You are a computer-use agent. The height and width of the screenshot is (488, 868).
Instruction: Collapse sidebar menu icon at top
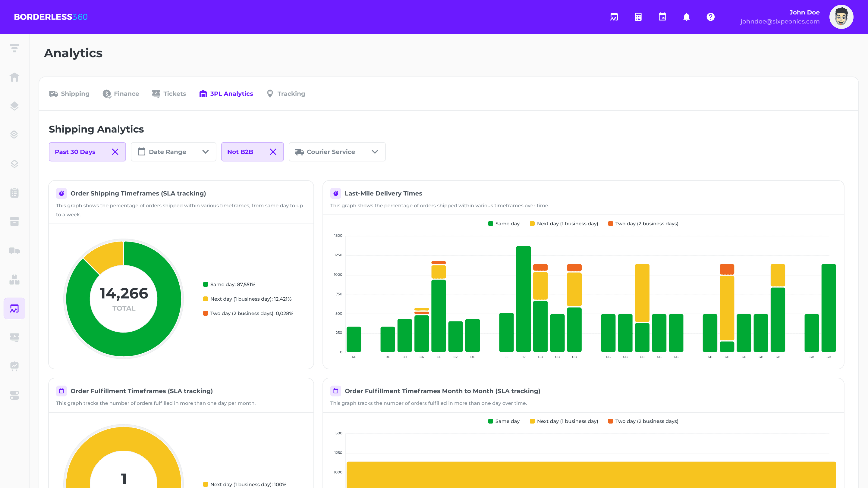point(14,48)
